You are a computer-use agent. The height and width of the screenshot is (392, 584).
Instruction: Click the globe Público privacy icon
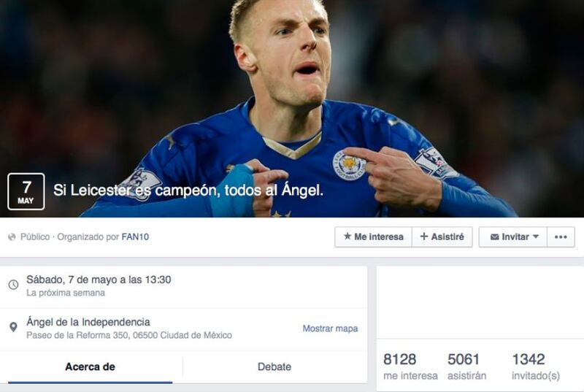point(12,237)
